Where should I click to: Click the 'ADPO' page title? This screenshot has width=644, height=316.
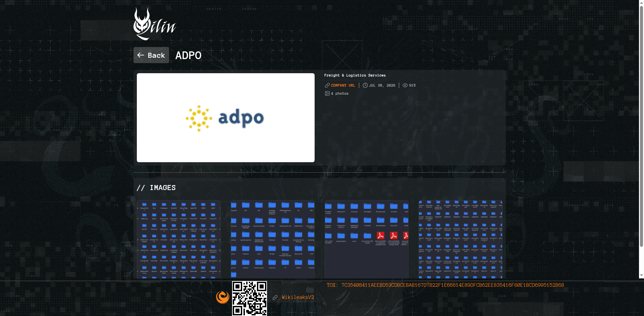(189, 55)
